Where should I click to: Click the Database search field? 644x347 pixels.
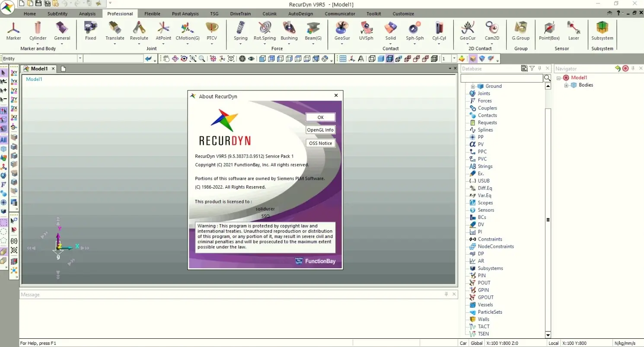[x=502, y=78]
